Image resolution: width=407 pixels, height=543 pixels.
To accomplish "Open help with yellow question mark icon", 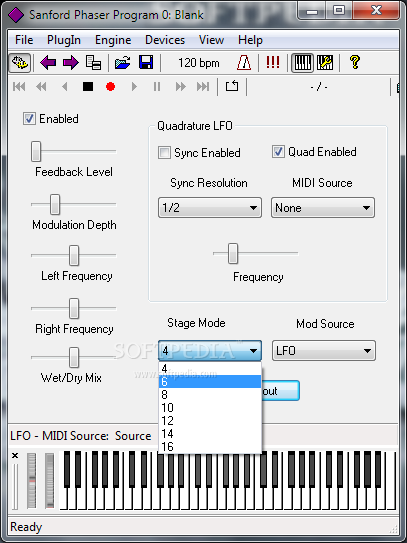I will point(354,63).
